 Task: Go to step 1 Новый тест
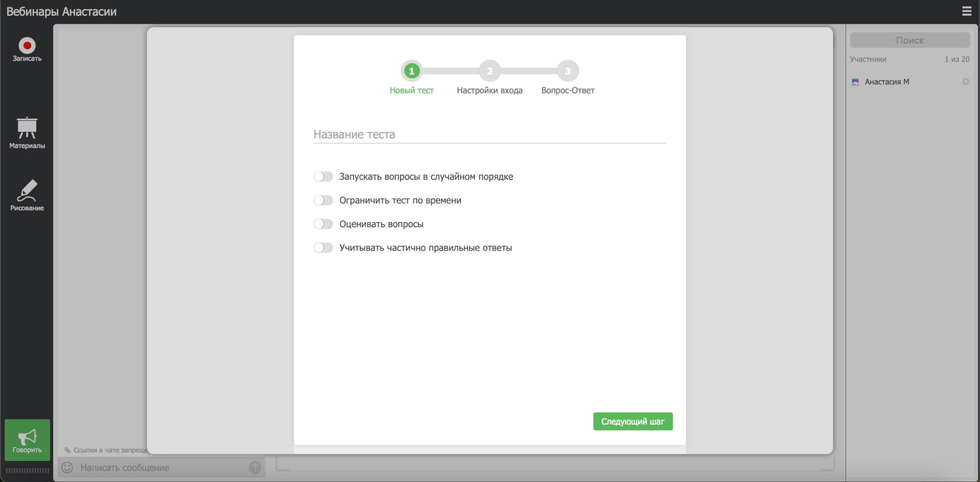tap(412, 71)
